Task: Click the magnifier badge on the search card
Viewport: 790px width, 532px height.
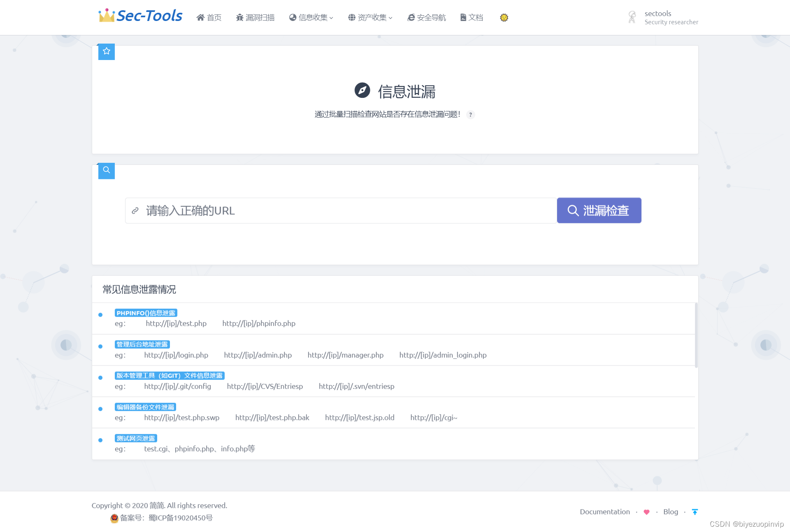Action: click(106, 170)
